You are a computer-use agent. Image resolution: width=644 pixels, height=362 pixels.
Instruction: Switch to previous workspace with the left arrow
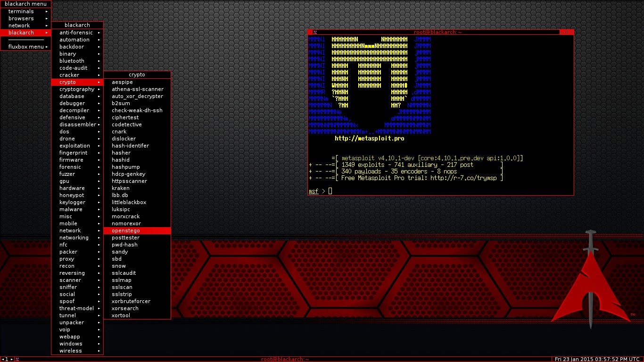pos(3,359)
